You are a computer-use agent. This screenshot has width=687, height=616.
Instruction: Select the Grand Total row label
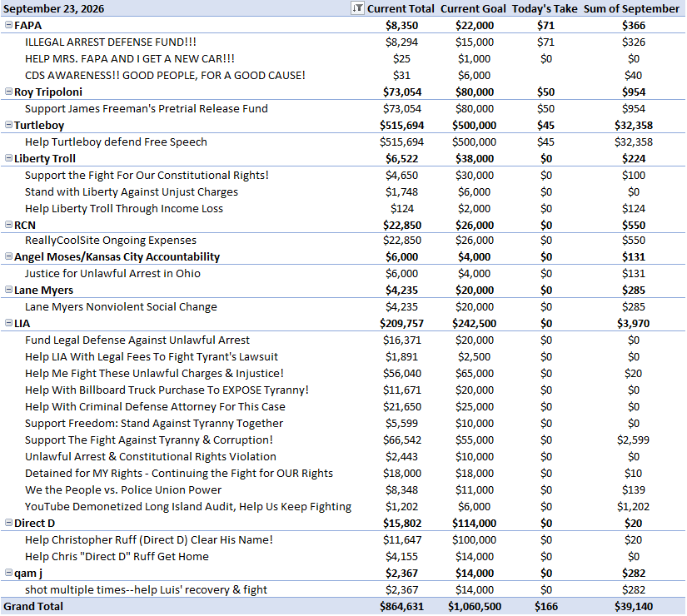33,606
